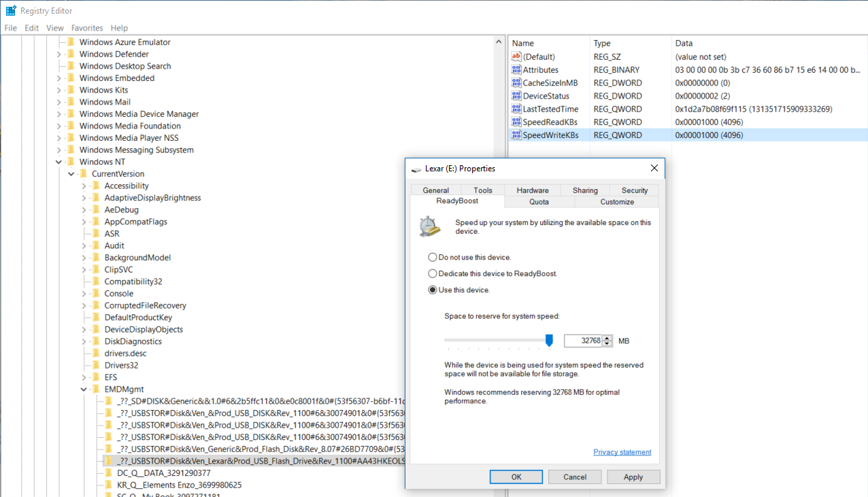
Task: Click the SpeedReadKBs value icon
Action: click(516, 122)
